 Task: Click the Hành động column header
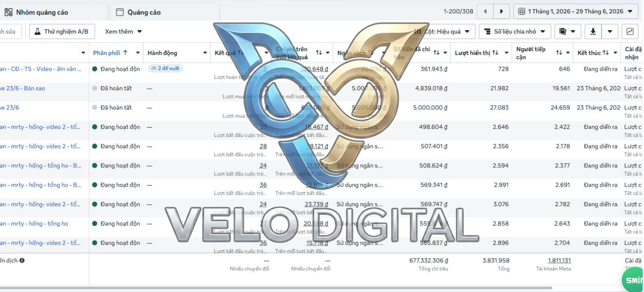pyautogui.click(x=162, y=53)
